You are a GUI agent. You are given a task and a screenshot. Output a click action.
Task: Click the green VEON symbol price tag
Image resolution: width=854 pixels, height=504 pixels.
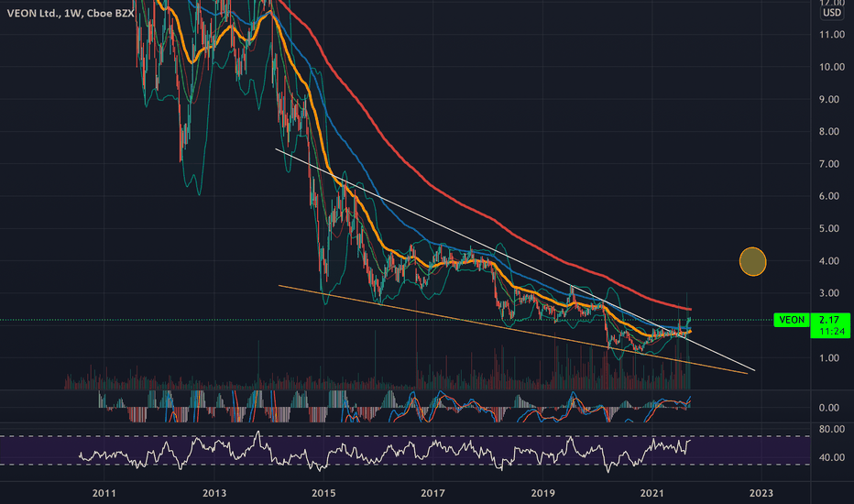click(x=792, y=320)
